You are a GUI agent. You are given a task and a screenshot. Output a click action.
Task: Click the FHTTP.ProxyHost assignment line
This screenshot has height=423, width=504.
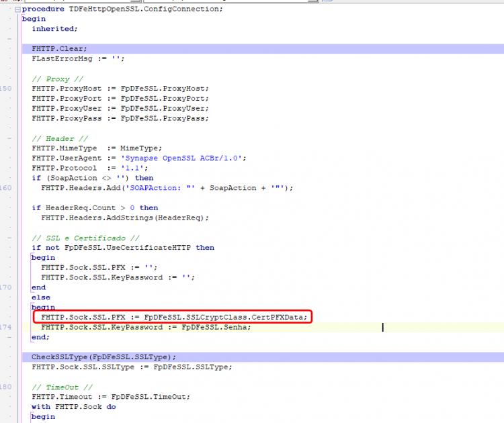120,89
